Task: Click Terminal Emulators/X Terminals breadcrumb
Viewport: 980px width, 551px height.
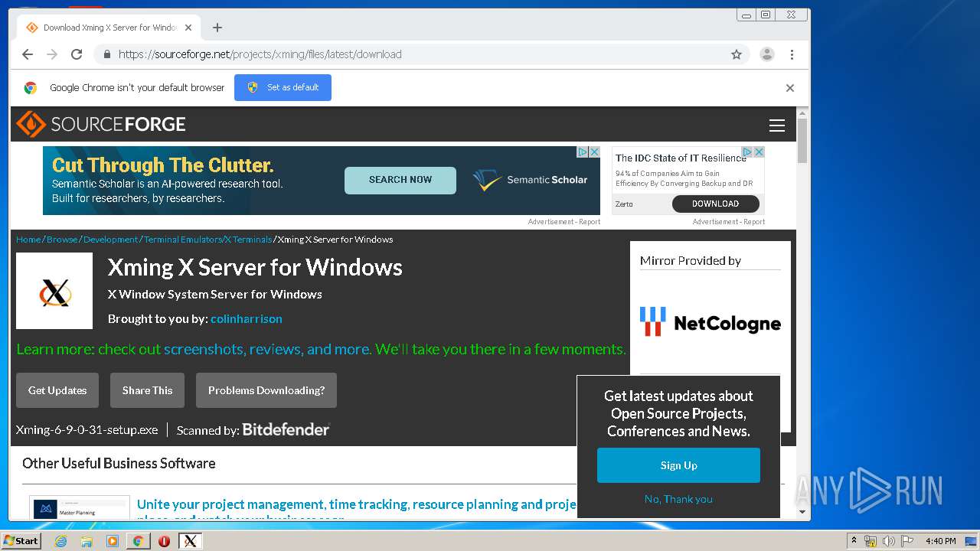Action: pyautogui.click(x=207, y=240)
